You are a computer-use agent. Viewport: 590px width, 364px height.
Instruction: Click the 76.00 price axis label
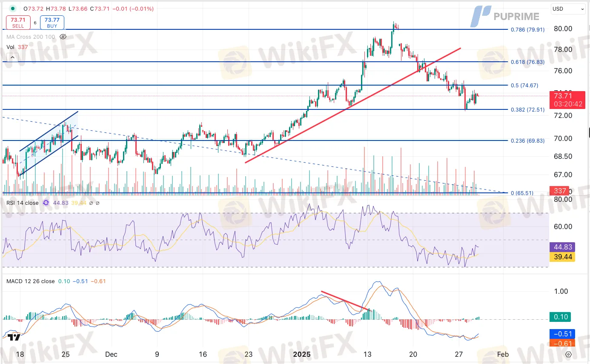562,71
